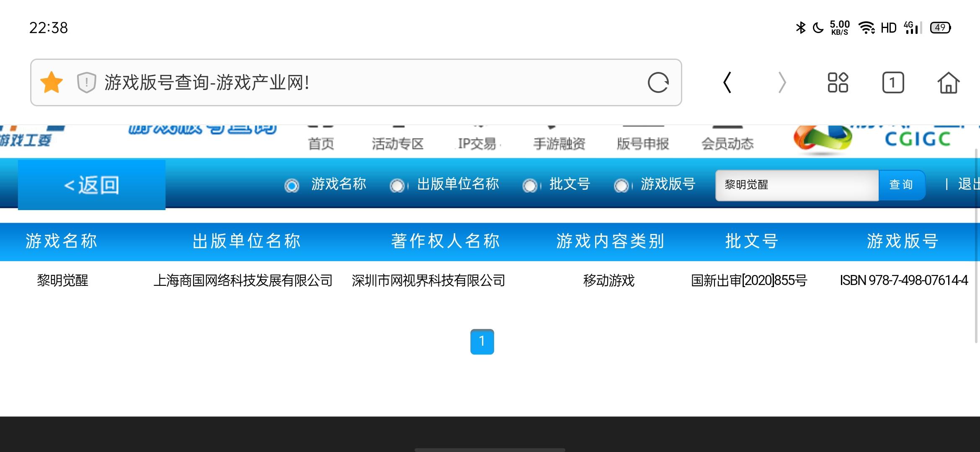
Task: Click the 游戏名称 column header
Action: pos(62,241)
